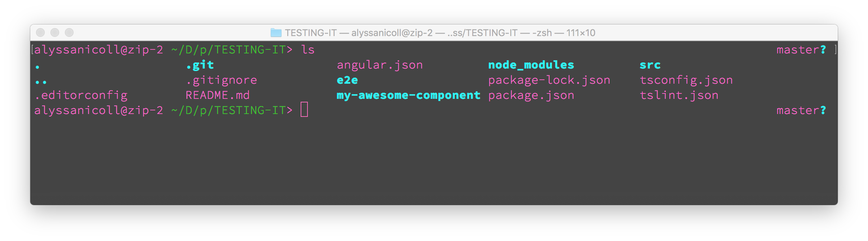Click the node_modules directory entry
This screenshot has width=868, height=241.
point(531,65)
